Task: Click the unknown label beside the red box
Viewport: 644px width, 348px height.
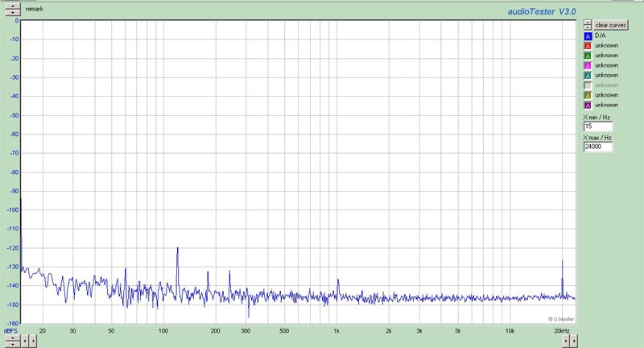Action: [607, 46]
